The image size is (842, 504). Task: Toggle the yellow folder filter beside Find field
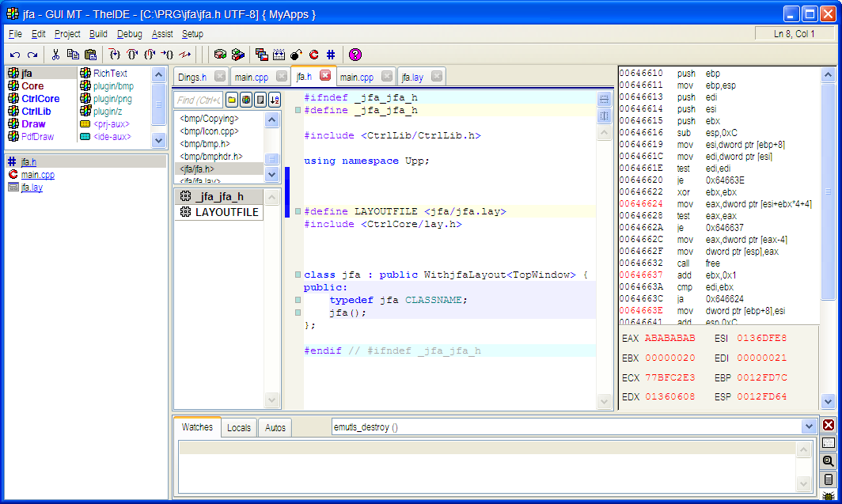232,100
